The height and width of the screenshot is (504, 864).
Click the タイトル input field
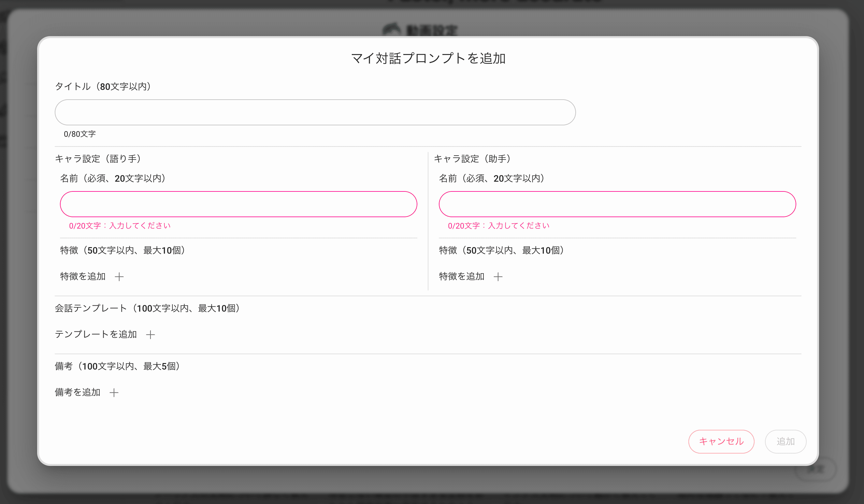(x=315, y=112)
